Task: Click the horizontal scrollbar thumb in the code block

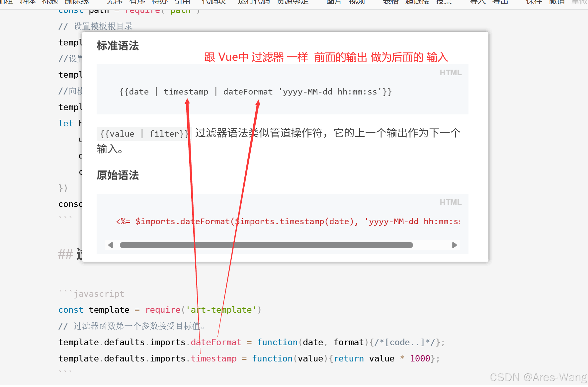Action: 266,245
